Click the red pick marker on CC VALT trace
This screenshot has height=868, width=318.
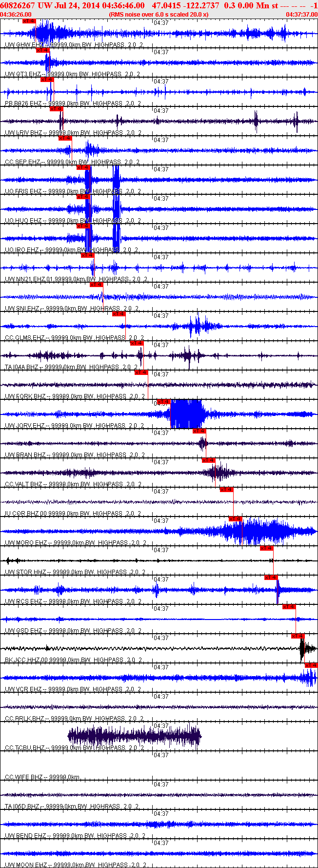pos(209,460)
